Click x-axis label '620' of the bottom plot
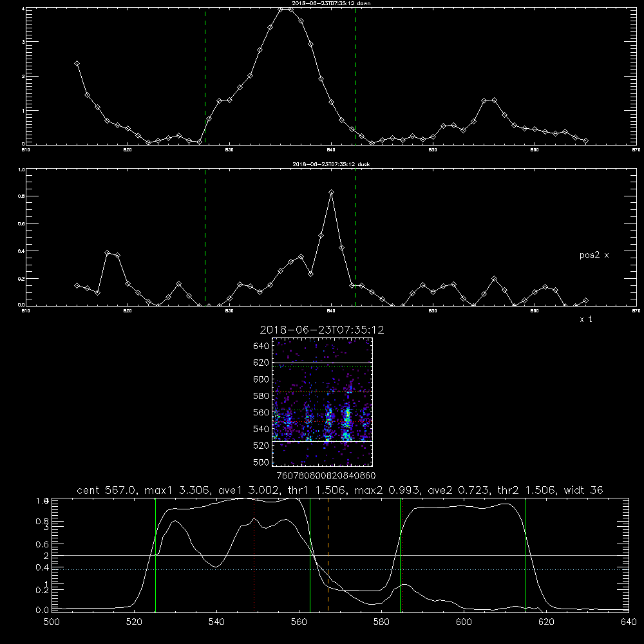The image size is (644, 644). 546,622
